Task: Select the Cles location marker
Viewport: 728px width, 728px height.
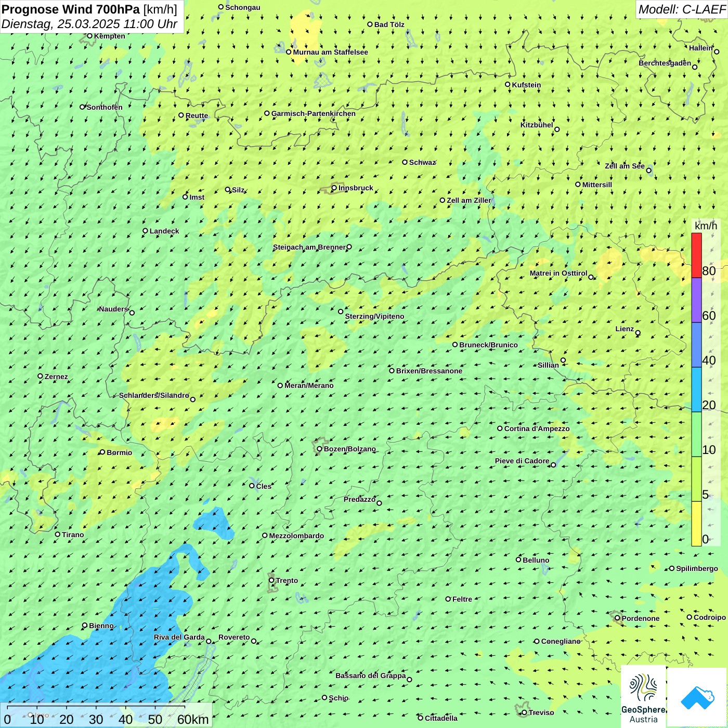Action: 252,486
